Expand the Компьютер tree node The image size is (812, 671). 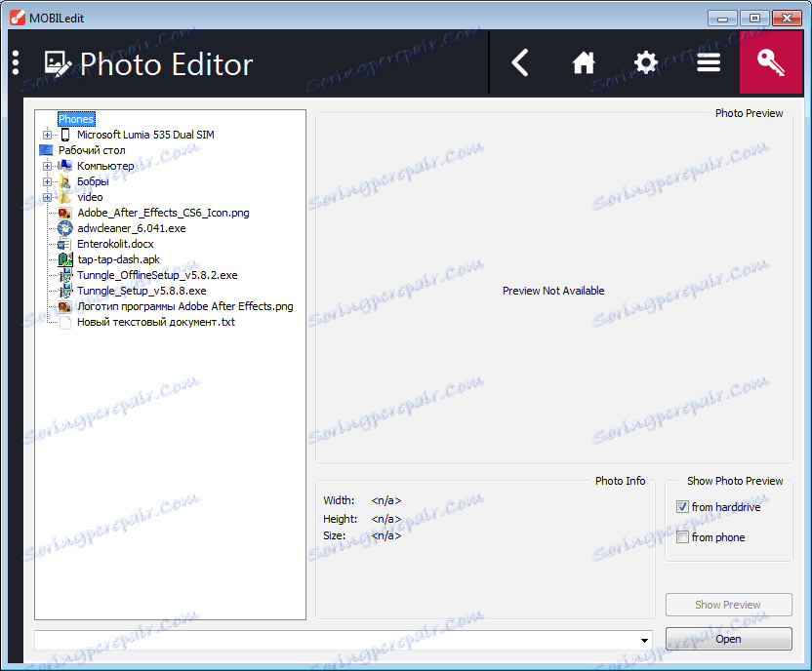pos(47,166)
